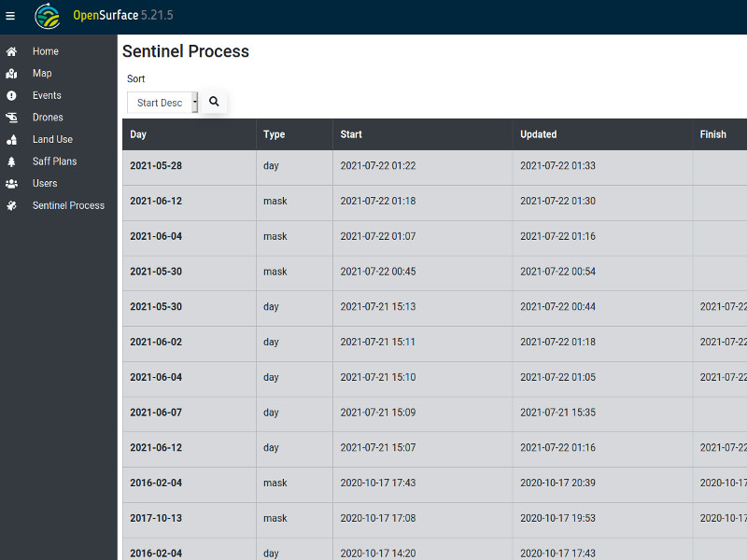The width and height of the screenshot is (747, 560).
Task: Open the Saff Plans menu item
Action: [x=54, y=161]
